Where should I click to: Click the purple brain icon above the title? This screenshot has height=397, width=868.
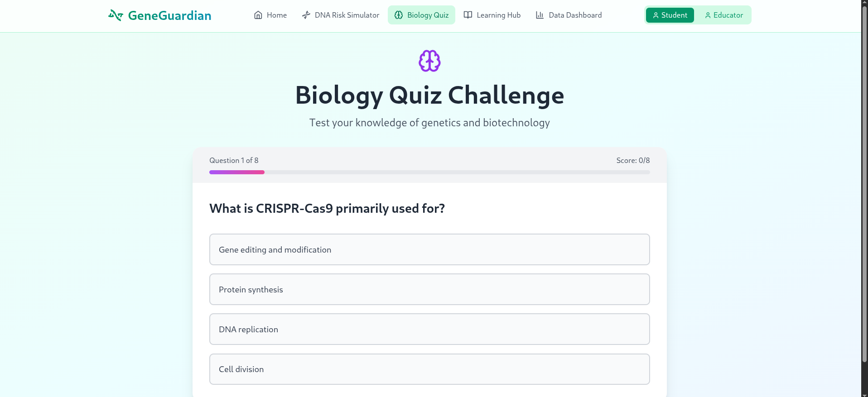pyautogui.click(x=429, y=61)
